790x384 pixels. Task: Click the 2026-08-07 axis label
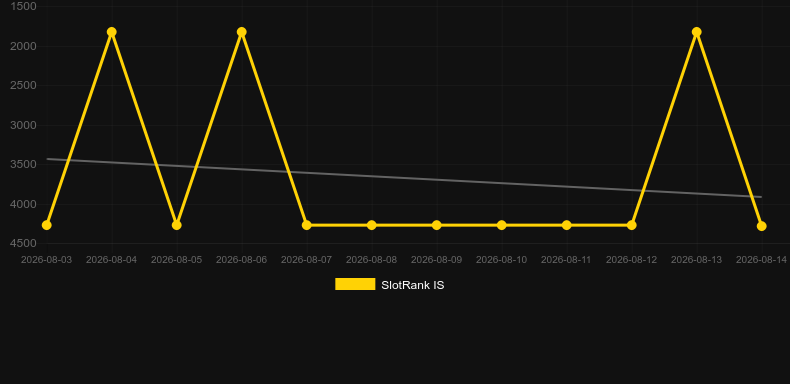pos(306,260)
